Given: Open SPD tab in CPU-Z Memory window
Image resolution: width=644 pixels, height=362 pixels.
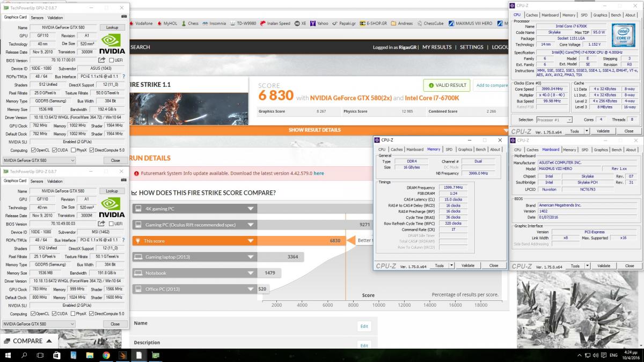Looking at the screenshot, I should (x=449, y=150).
